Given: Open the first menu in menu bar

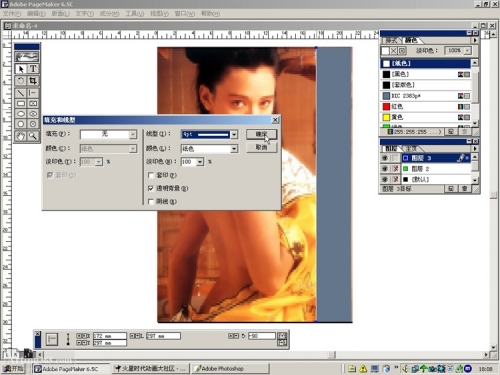Looking at the screenshot, I should pyautogui.click(x=12, y=14).
